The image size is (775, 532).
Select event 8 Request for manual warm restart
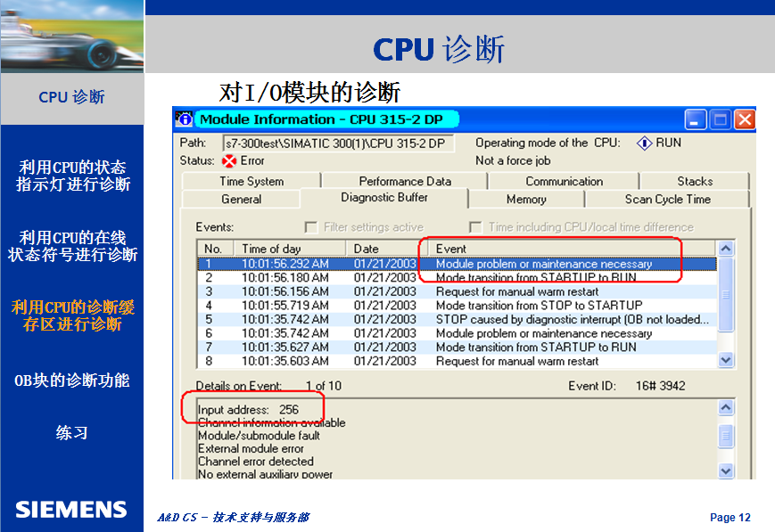458,361
